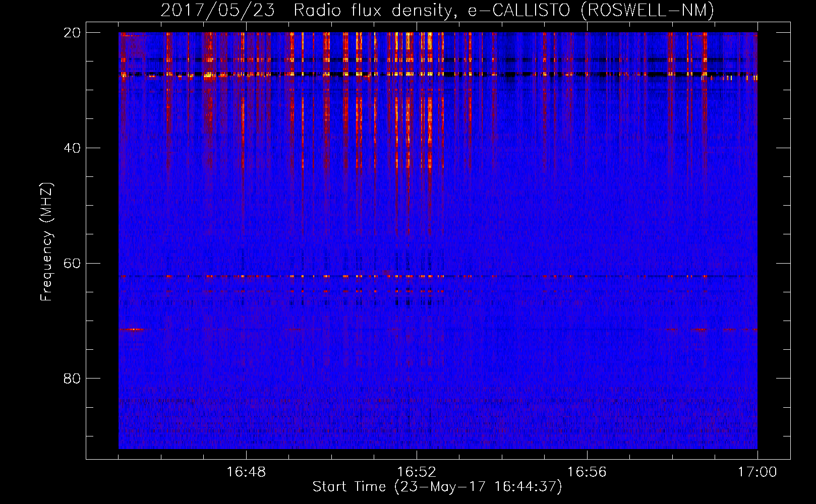Click the 20 frequency tick label
816x504 pixels.
[72, 33]
